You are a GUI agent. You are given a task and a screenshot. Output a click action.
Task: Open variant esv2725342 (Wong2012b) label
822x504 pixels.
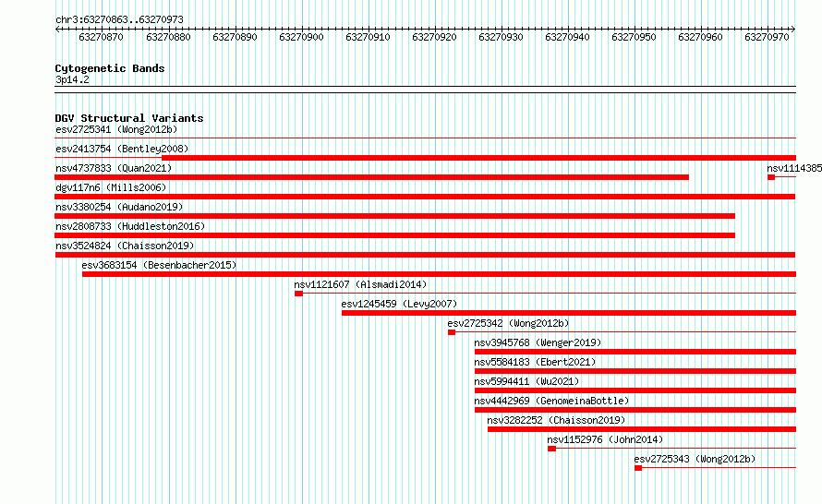[509, 323]
